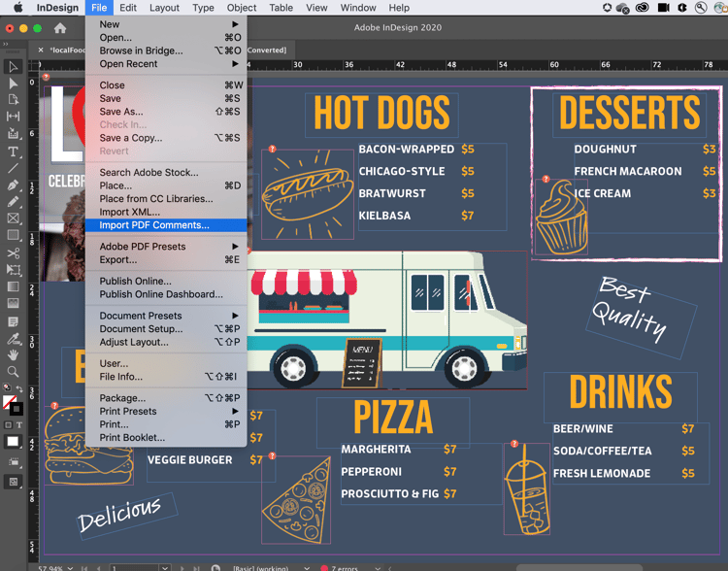Choose Export from the File menu
This screenshot has height=571, width=728.
(166, 259)
